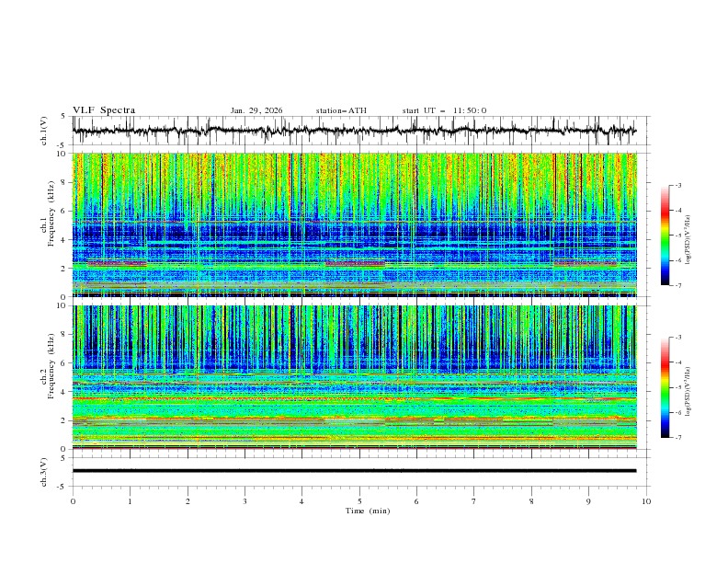The image size is (728, 563).
Task: Click the time axis tick label '5'
Action: [359, 501]
